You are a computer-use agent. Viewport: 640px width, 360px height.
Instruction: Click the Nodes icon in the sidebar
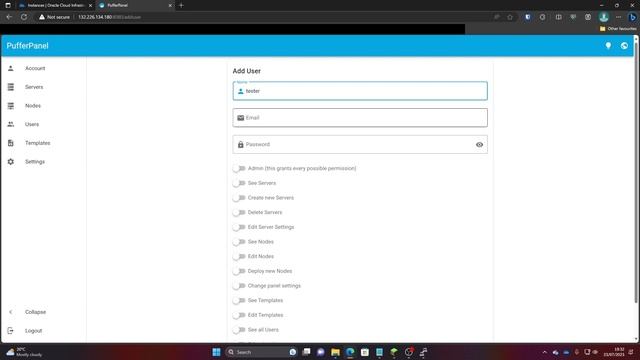(x=11, y=106)
